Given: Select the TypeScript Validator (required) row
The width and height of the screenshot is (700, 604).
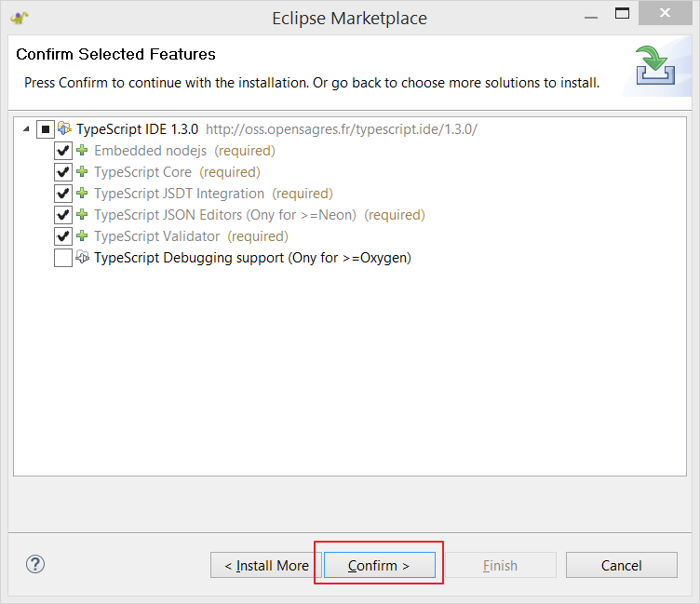Looking at the screenshot, I should 191,236.
